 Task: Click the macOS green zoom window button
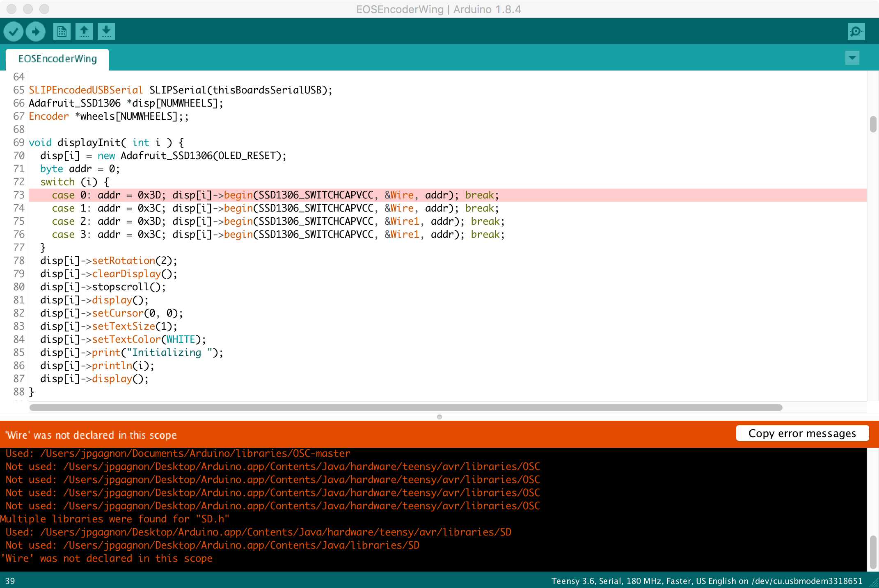[x=44, y=9]
